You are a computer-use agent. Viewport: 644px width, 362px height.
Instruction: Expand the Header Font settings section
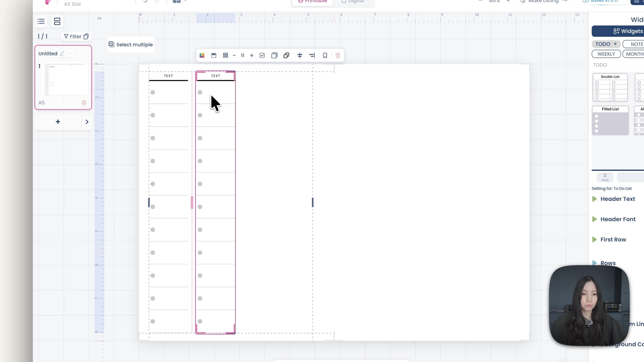(x=614, y=219)
